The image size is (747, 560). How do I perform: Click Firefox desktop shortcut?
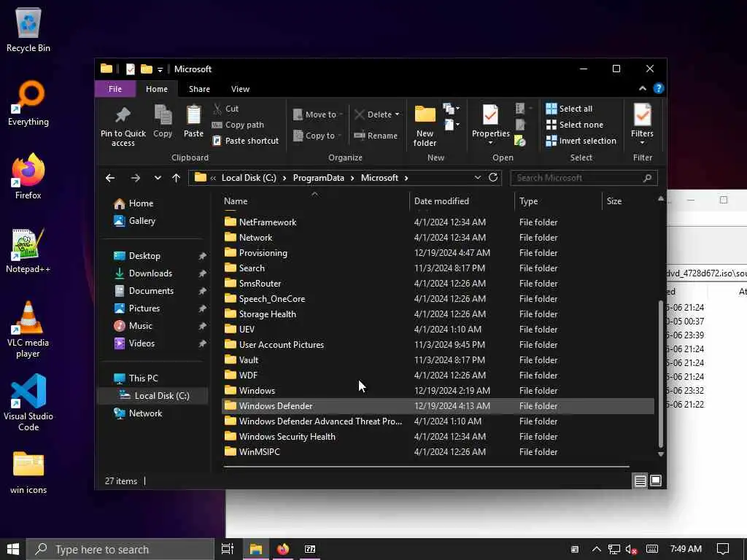pos(28,176)
